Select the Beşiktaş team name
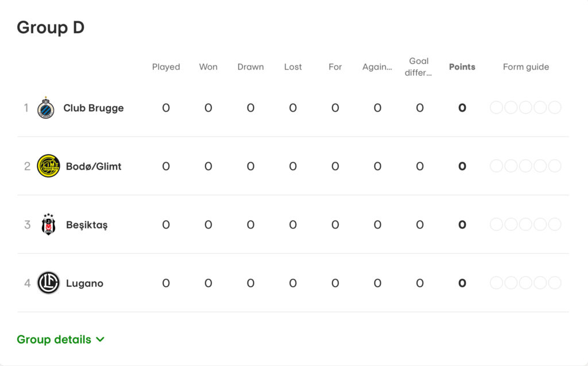The image size is (588, 366). 87,225
